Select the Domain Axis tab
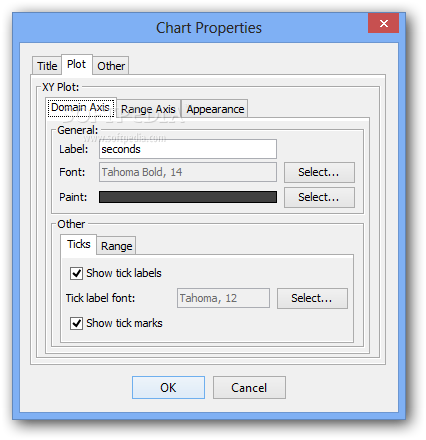The image size is (426, 440). pyautogui.click(x=81, y=107)
